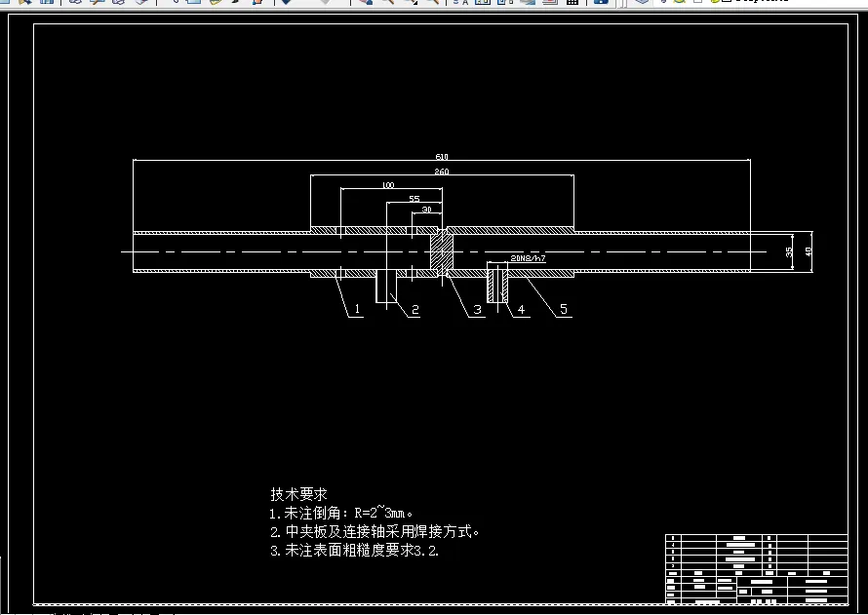Screen dimensions: 868x615
Task: Select the 20N8/h7 fit tolerance label
Action: 528,258
